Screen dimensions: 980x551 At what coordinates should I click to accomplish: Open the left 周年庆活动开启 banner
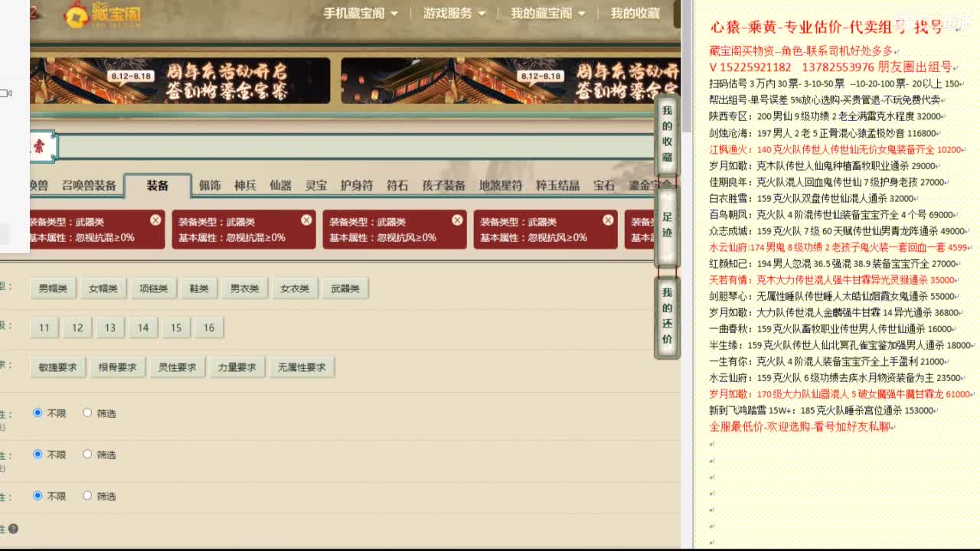click(181, 80)
